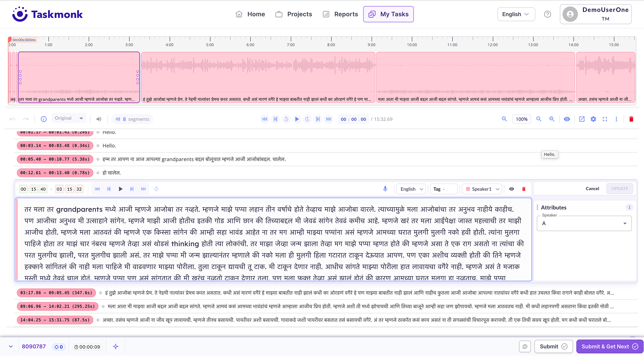Click the 8 segments chip
644x356 pixels.
point(132,119)
